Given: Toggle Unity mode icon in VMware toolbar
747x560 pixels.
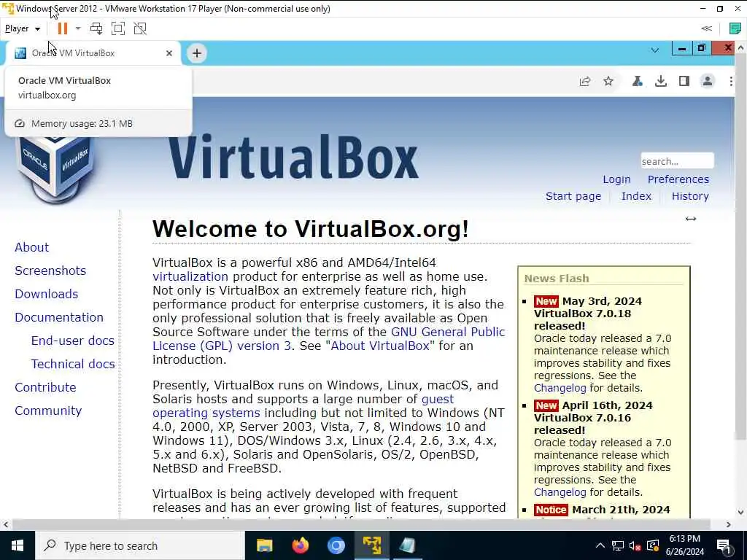Looking at the screenshot, I should (x=140, y=28).
